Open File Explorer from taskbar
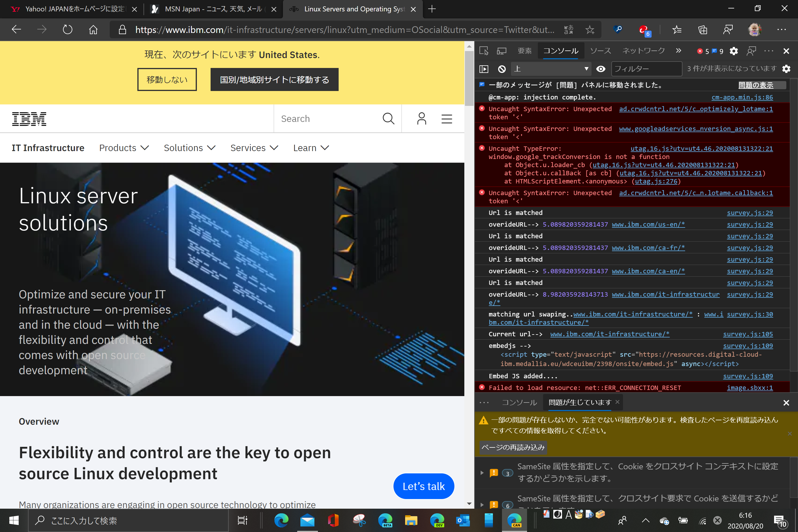 [411, 520]
